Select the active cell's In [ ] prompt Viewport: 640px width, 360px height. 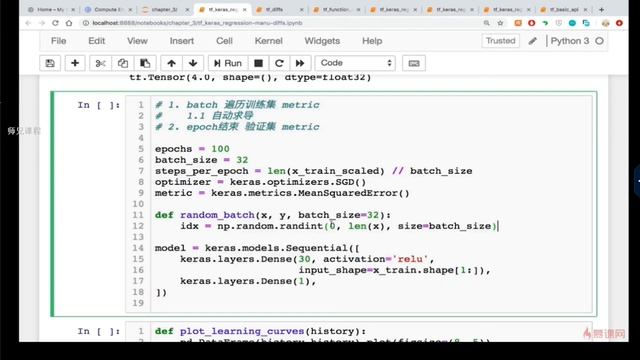(99, 105)
